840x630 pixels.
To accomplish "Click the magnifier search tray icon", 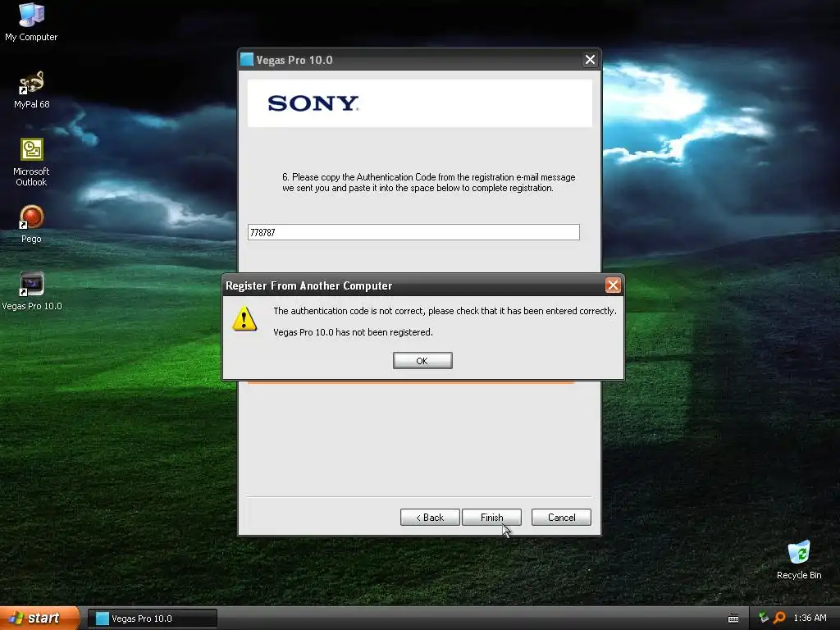I will tap(779, 618).
